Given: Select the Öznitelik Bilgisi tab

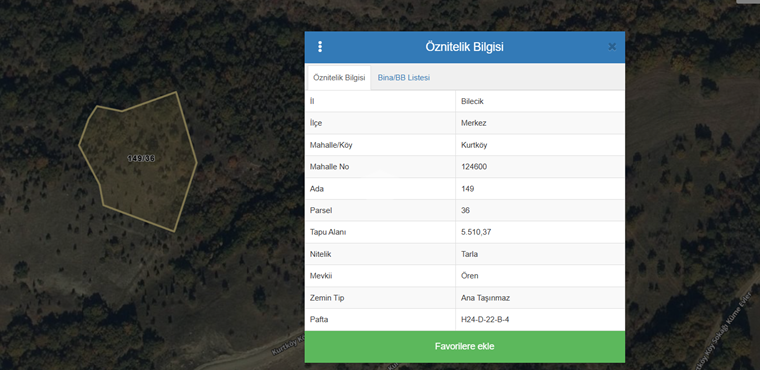Looking at the screenshot, I should coord(339,78).
